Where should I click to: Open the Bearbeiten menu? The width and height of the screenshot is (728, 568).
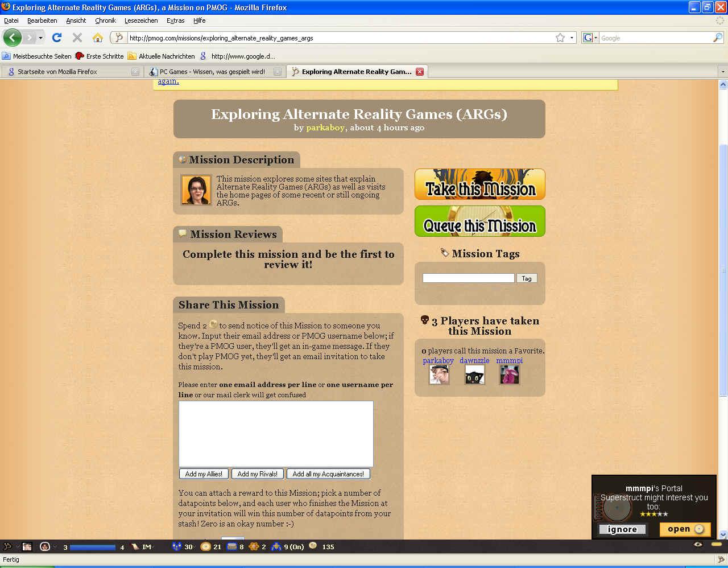coord(42,20)
